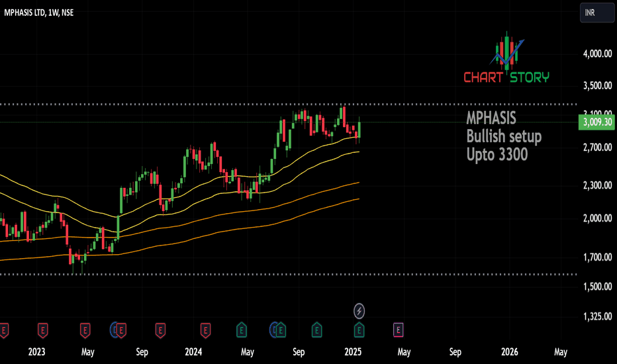Click the 1,500.00 price axis label
This screenshot has height=364, width=617.
click(x=597, y=287)
